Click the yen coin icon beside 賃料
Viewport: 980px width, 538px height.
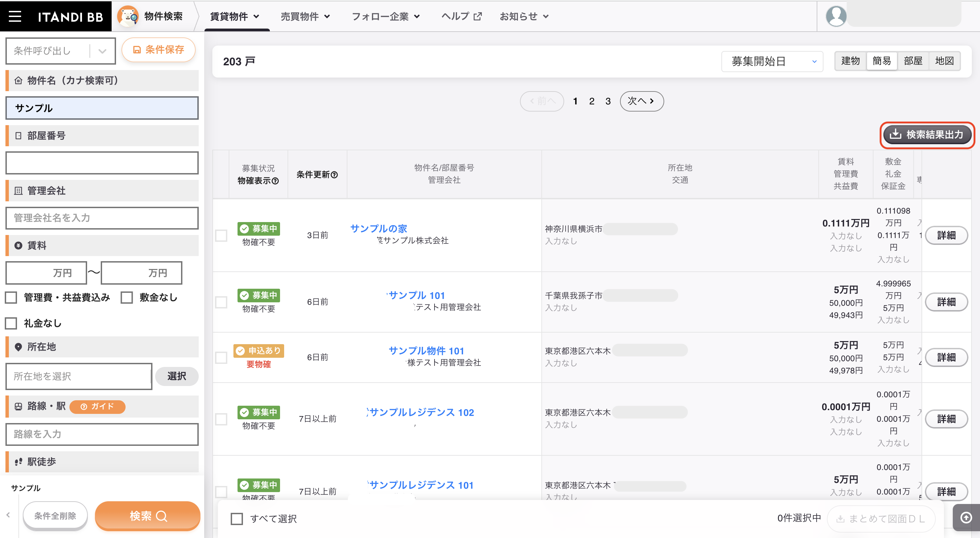pos(18,245)
